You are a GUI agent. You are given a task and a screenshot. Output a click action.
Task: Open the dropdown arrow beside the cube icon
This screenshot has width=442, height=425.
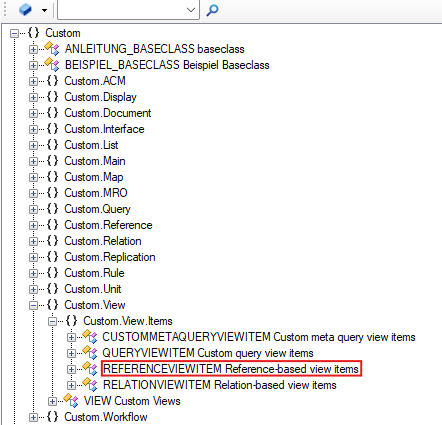[x=44, y=10]
